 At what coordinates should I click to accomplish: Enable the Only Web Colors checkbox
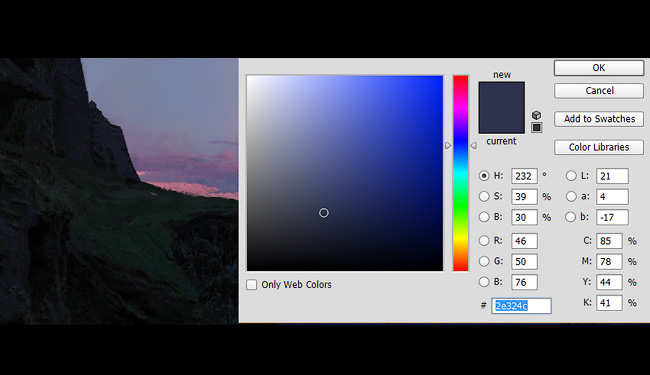252,285
